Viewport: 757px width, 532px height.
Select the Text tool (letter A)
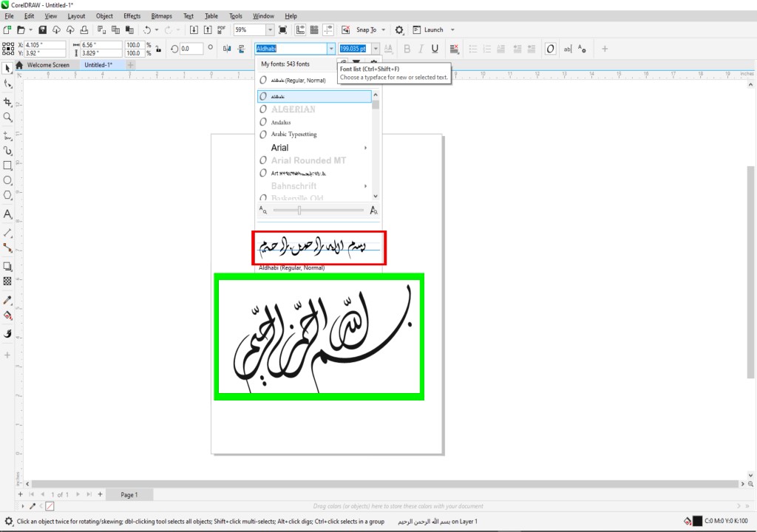(7, 214)
